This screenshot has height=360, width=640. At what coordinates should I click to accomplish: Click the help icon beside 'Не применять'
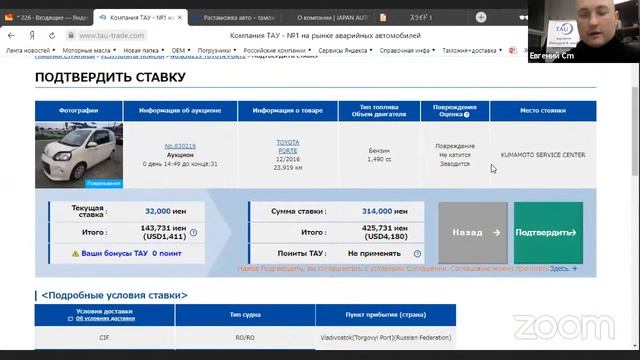click(417, 253)
